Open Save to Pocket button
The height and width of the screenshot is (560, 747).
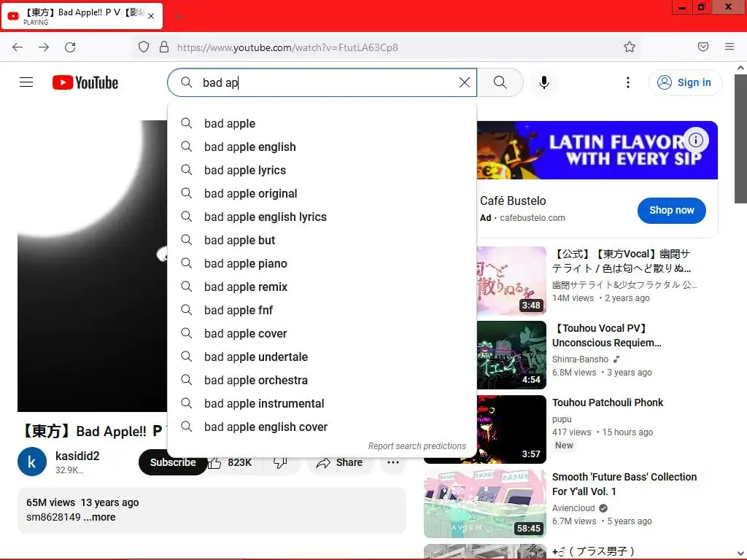(703, 47)
